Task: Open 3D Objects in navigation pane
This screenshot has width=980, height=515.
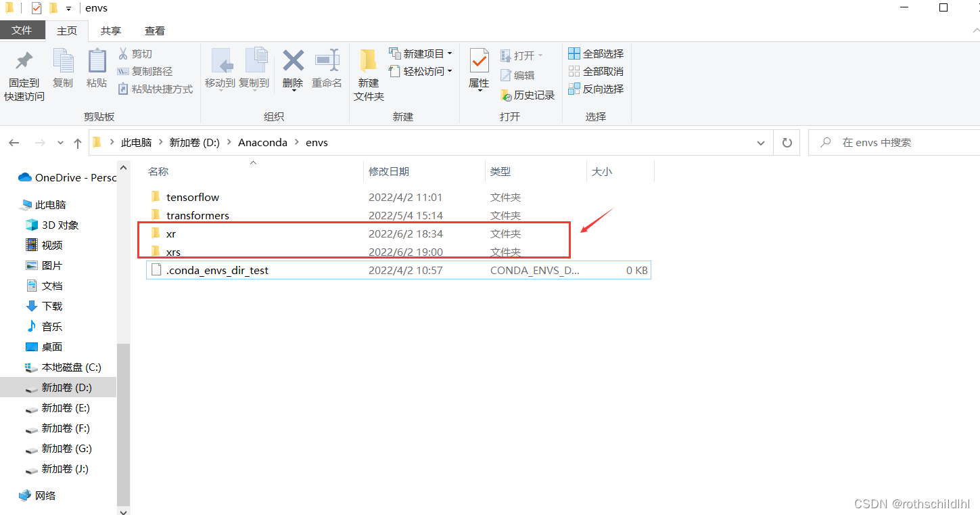Action: (52, 225)
